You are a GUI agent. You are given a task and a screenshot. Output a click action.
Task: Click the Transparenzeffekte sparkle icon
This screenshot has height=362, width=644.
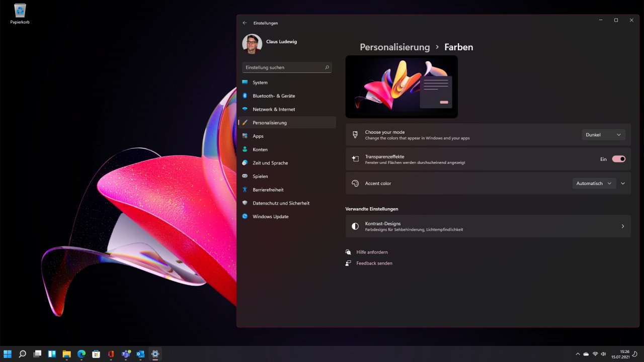pos(355,159)
